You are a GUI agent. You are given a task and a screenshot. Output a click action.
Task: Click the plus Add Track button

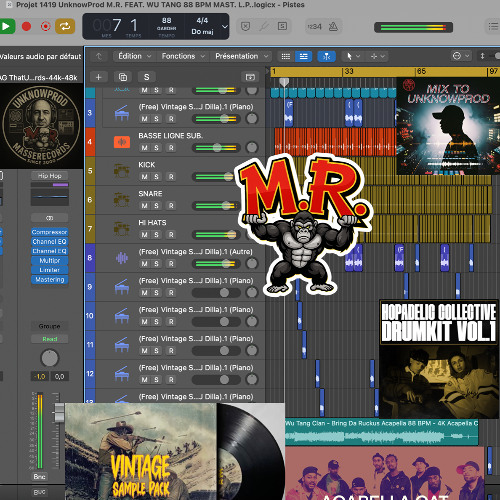coord(99,77)
